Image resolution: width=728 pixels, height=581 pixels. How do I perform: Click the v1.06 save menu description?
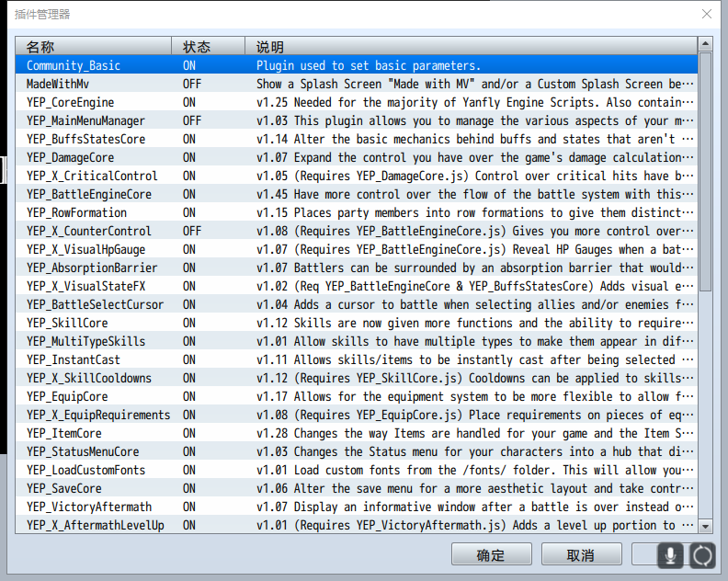[475, 488]
